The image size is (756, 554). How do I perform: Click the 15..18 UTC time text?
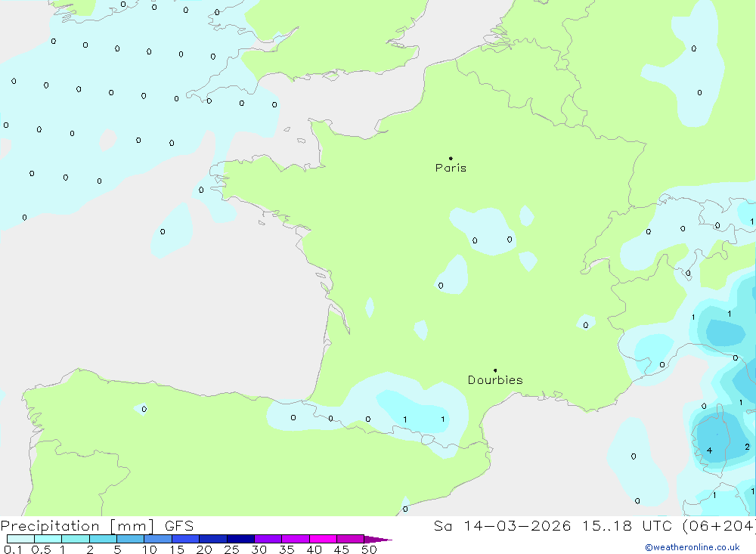coord(627,525)
